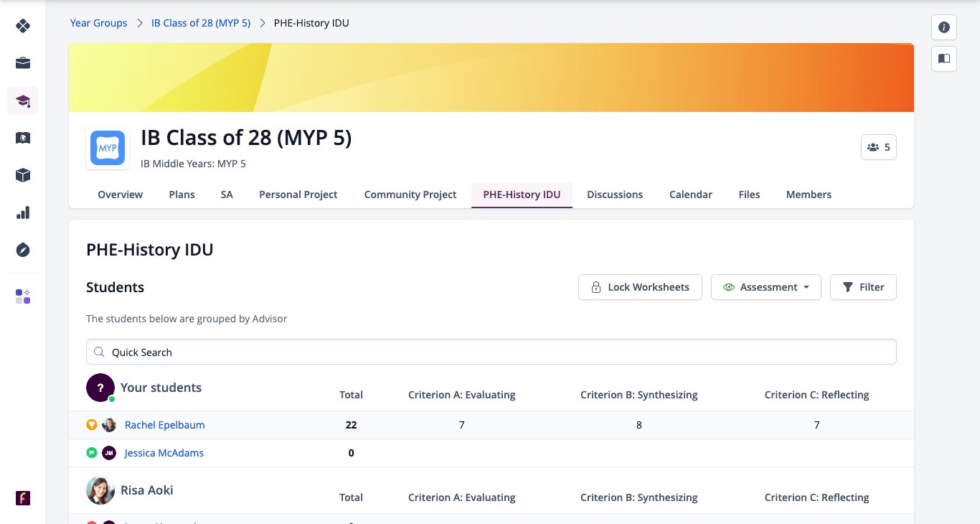Open the bar chart analytics sidebar icon
Screen dimensions: 980x524
point(23,212)
